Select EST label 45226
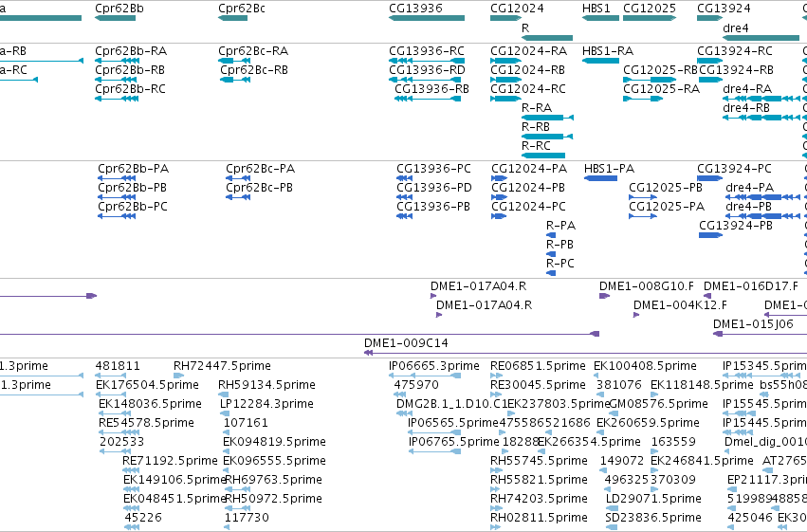The image size is (807, 532). coord(143,518)
